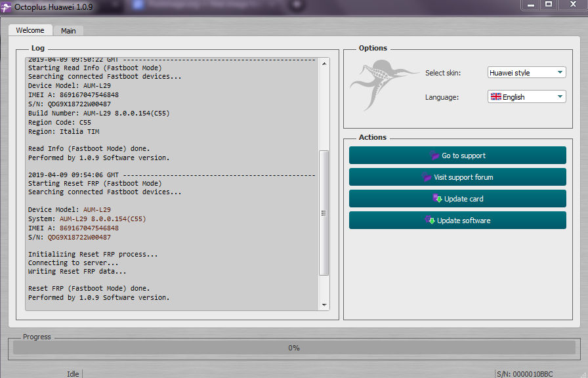588x378 pixels.
Task: Click the folder icon on Visit support forum
Action: pos(427,177)
